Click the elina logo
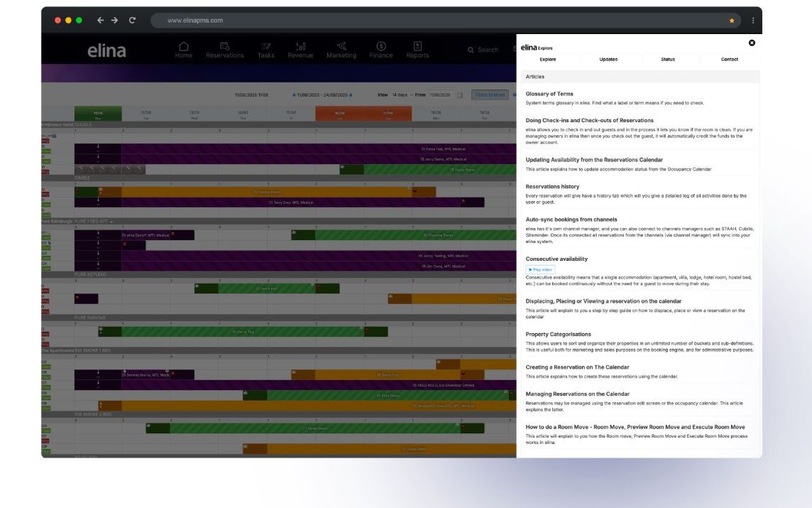The image size is (812, 508). [106, 50]
